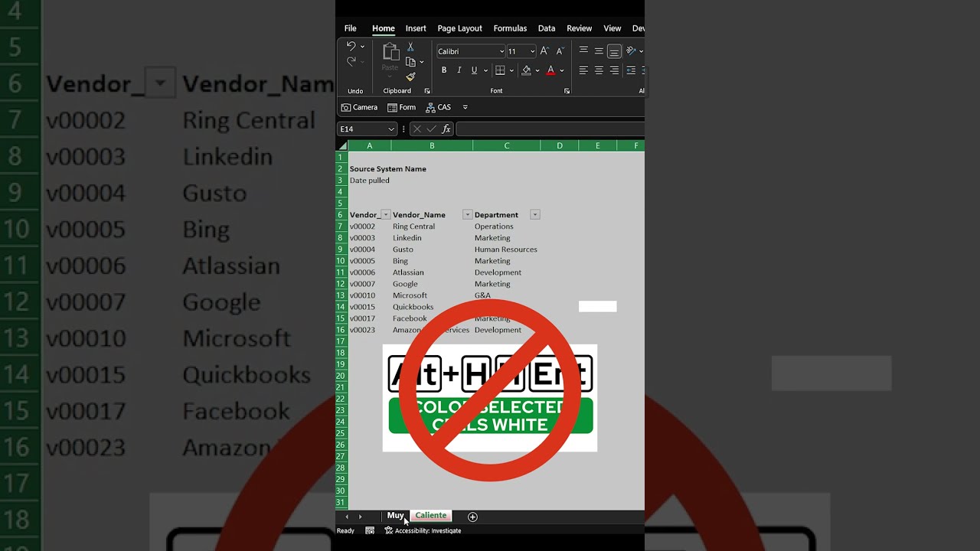The height and width of the screenshot is (551, 980).
Task: Open the Name Box E14 dropdown
Action: (390, 129)
